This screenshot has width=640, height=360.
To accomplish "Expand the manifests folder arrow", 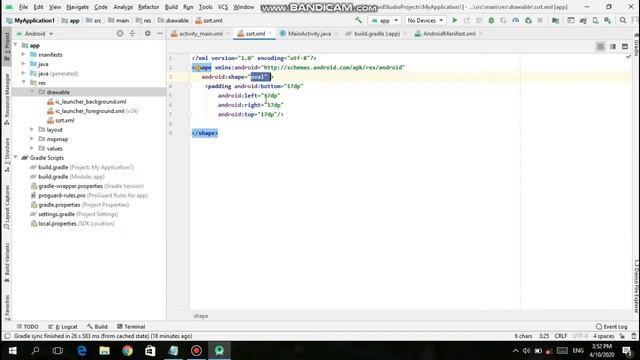I will click(x=24, y=54).
